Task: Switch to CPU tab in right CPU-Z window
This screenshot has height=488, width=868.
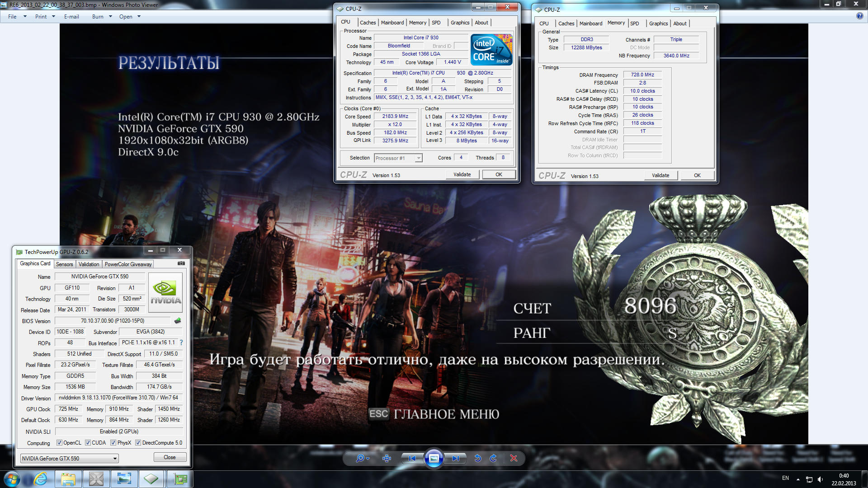Action: [544, 23]
